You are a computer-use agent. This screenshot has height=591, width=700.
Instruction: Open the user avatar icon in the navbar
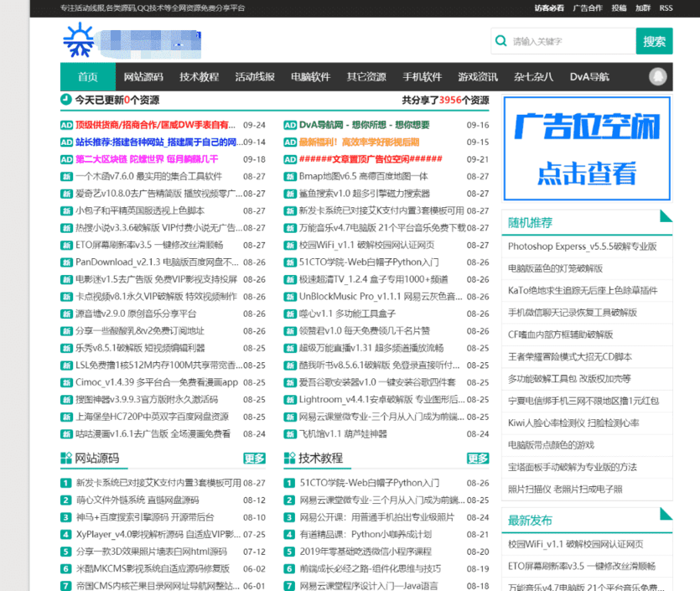658,76
